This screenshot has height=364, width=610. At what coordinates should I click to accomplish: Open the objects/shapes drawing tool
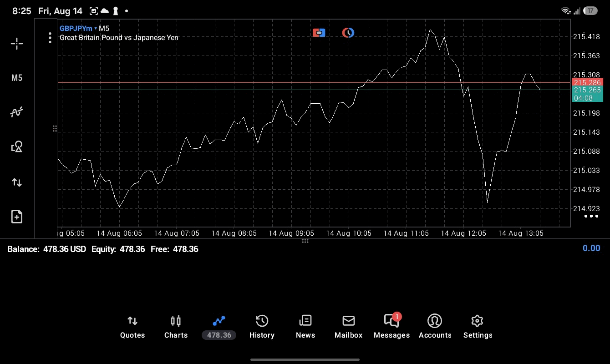tap(17, 147)
